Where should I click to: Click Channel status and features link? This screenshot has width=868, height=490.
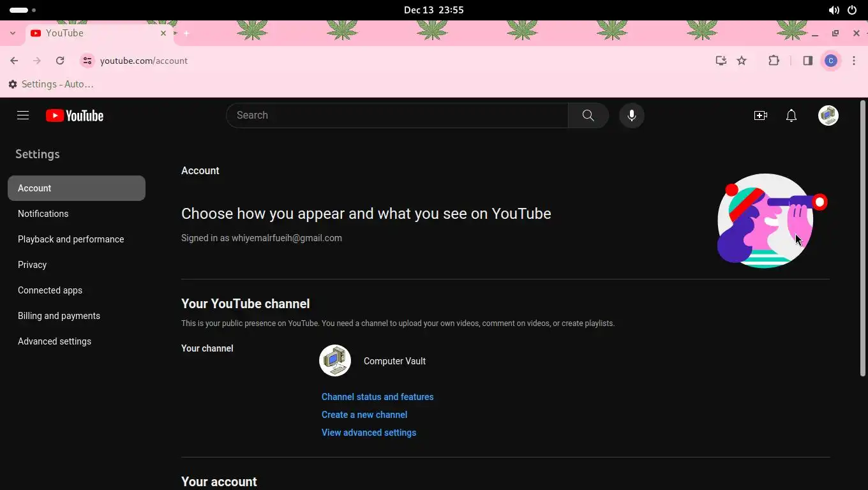coord(378,397)
